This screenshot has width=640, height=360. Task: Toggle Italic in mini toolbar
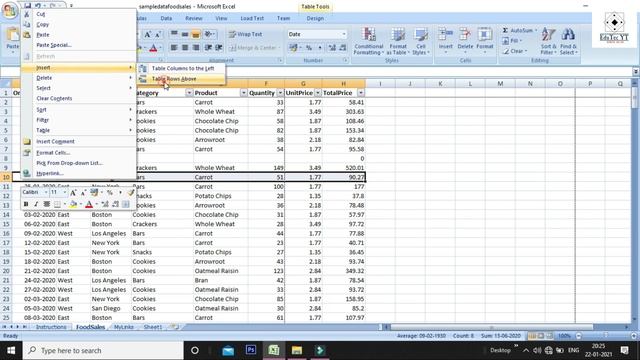point(36,204)
